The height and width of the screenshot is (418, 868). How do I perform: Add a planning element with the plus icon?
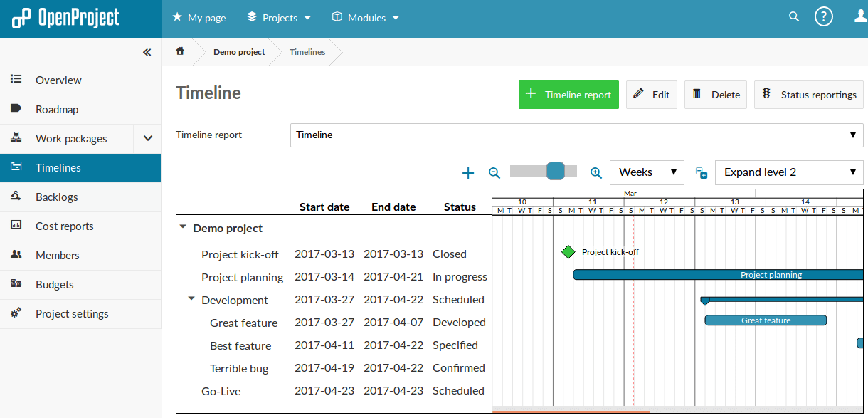point(468,172)
